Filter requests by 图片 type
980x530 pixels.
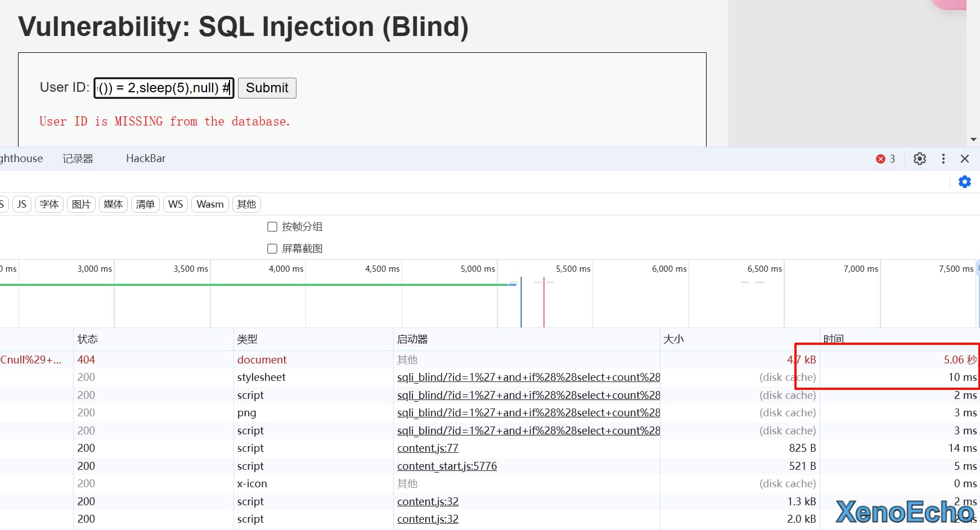click(81, 204)
